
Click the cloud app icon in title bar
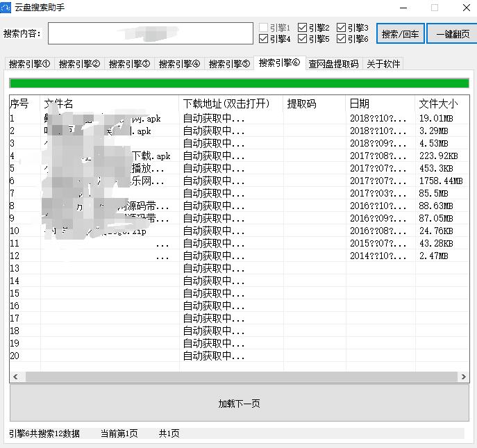[6, 8]
